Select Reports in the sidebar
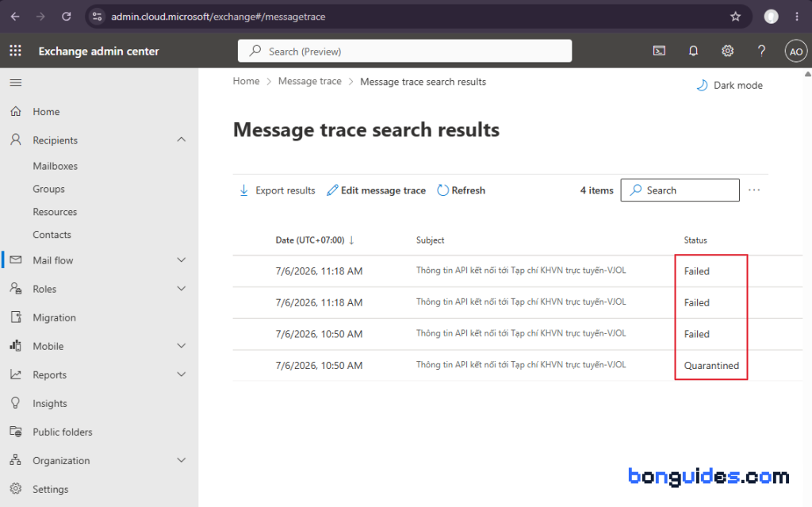Viewport: 812px width, 507px height. 50,374
